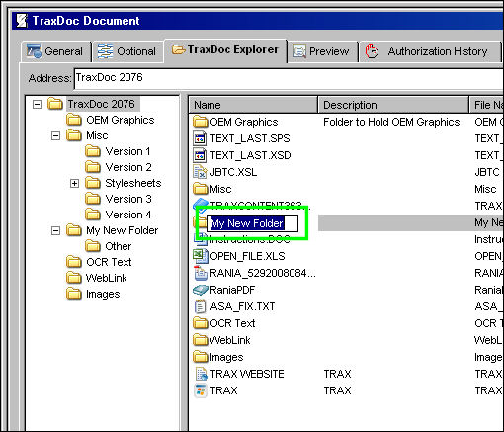
Task: Click the Preview tab icon
Action: [x=299, y=51]
